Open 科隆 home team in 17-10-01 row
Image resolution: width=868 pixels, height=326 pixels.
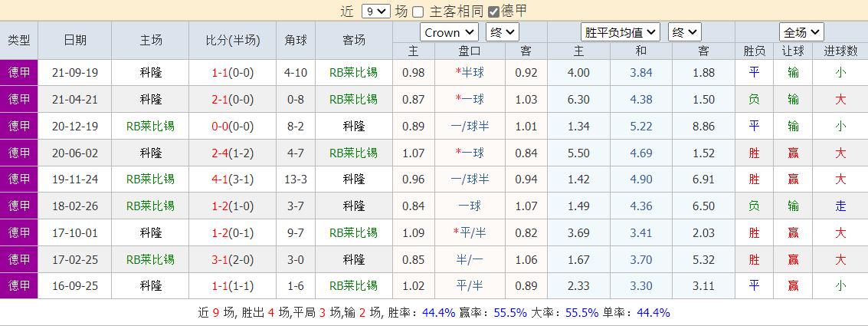151,232
